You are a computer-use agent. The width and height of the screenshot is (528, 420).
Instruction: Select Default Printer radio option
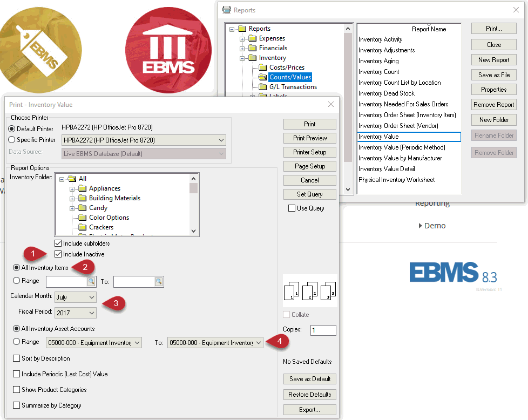tap(12, 129)
